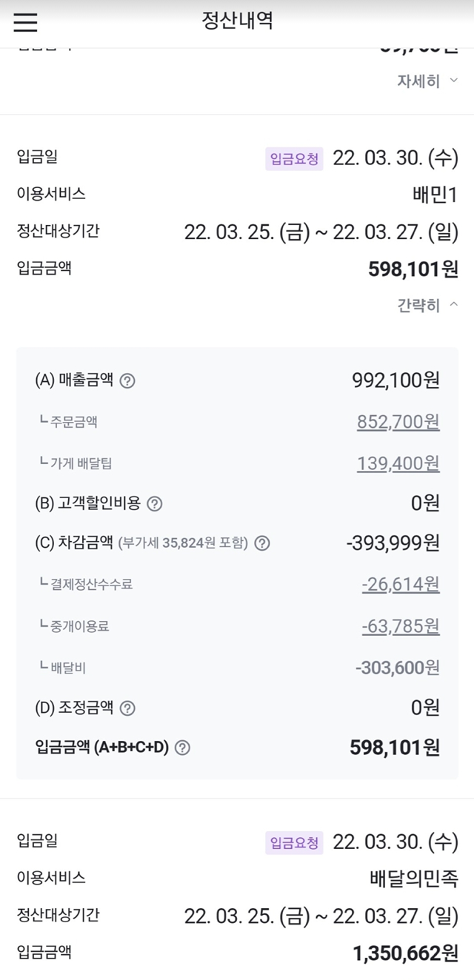Select 배달의민족 service name text
Screen dimensions: 474x980
(413, 879)
